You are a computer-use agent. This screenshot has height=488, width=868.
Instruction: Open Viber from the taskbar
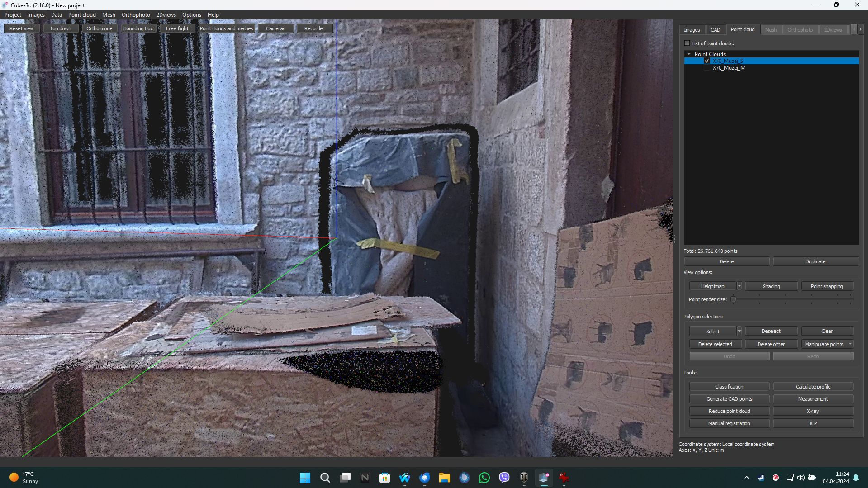[504, 478]
